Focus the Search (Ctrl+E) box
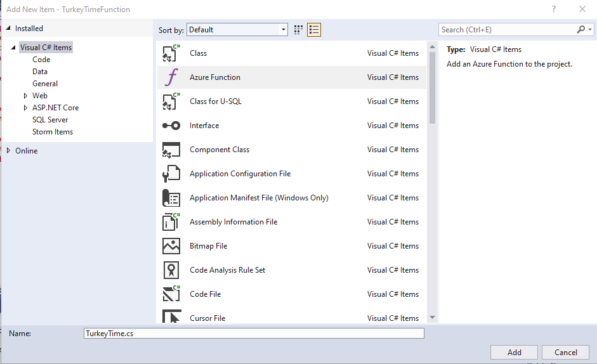This screenshot has height=364, width=597. [508, 30]
